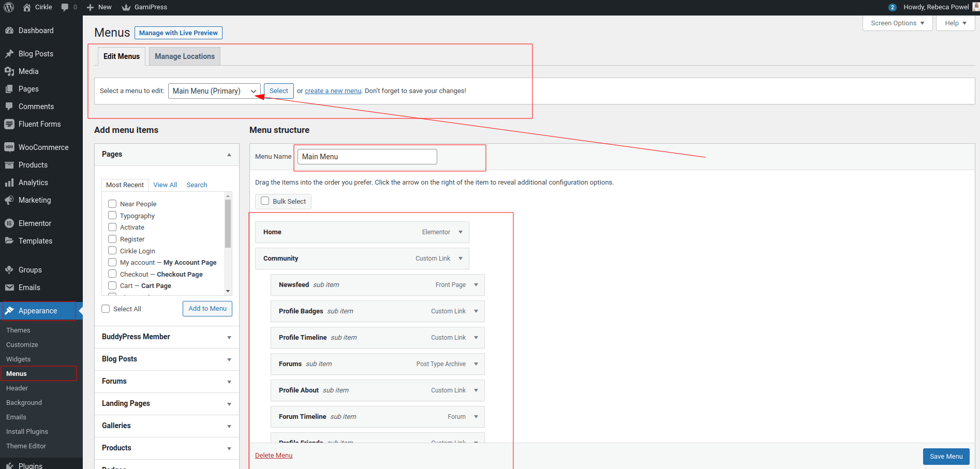The height and width of the screenshot is (469, 980).
Task: Click the Appearance brush icon
Action: pos(9,311)
